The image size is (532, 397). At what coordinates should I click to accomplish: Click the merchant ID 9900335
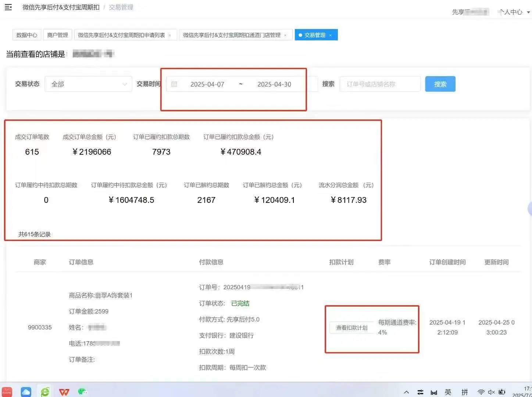point(40,327)
